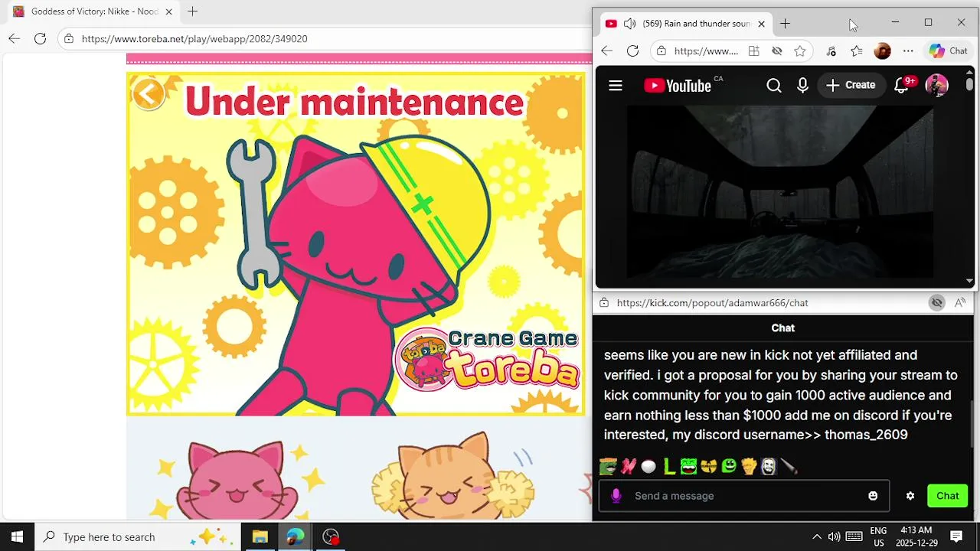Open the apps available icon in address bar
The width and height of the screenshot is (980, 551).
(x=754, y=51)
